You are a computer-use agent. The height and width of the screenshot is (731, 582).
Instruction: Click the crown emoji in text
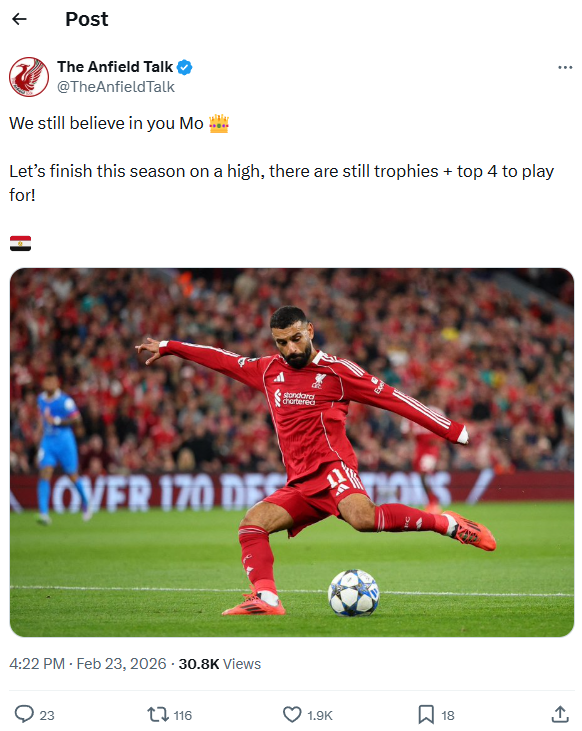(x=219, y=124)
